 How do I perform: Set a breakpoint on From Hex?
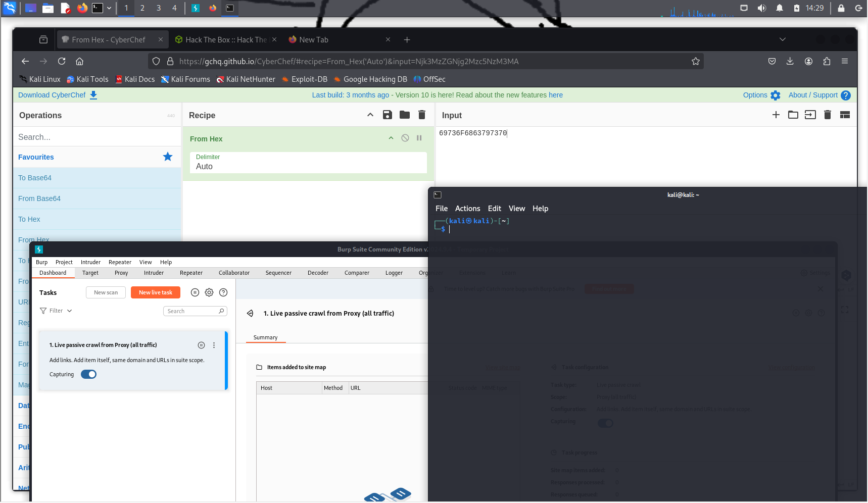point(419,138)
